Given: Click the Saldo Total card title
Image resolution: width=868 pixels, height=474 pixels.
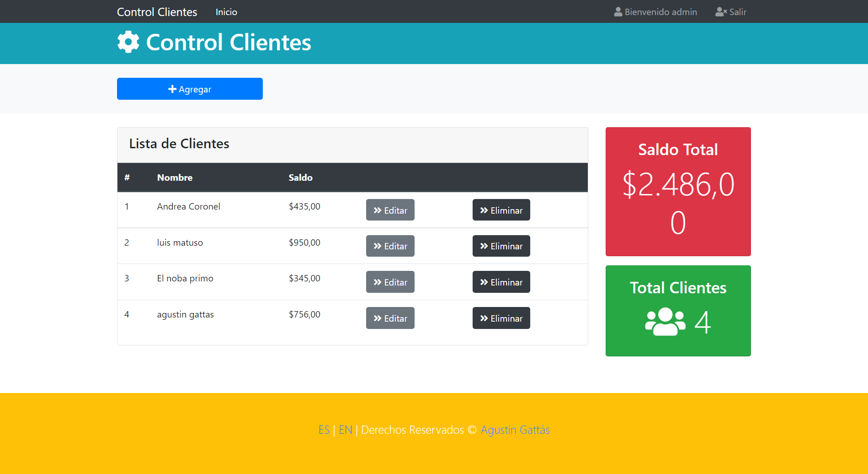Looking at the screenshot, I should coord(678,150).
